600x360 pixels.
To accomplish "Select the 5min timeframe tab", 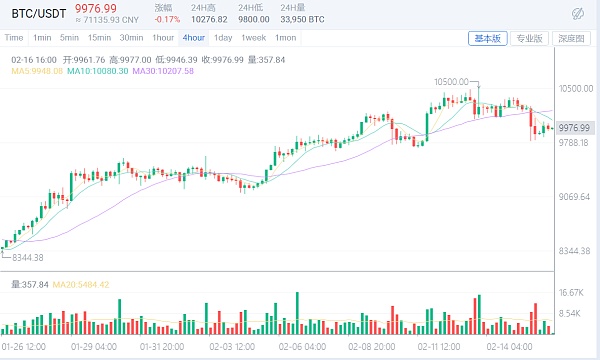I will click(x=69, y=38).
